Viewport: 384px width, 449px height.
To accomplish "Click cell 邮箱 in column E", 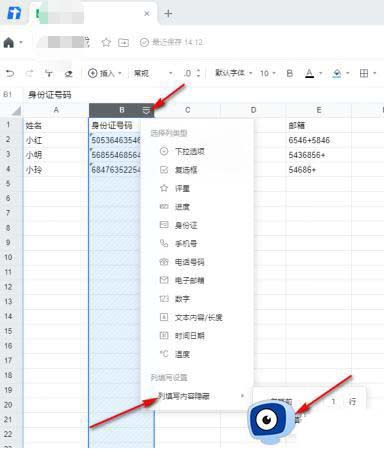I will (x=319, y=125).
